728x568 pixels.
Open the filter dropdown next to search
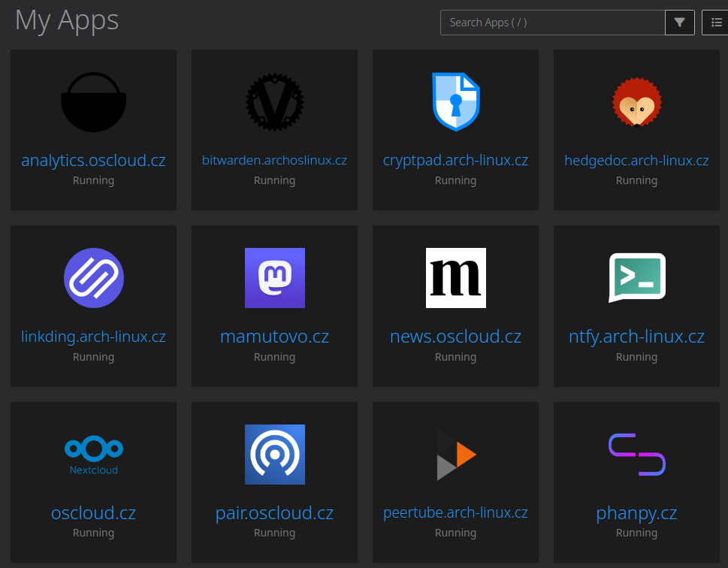click(x=680, y=23)
